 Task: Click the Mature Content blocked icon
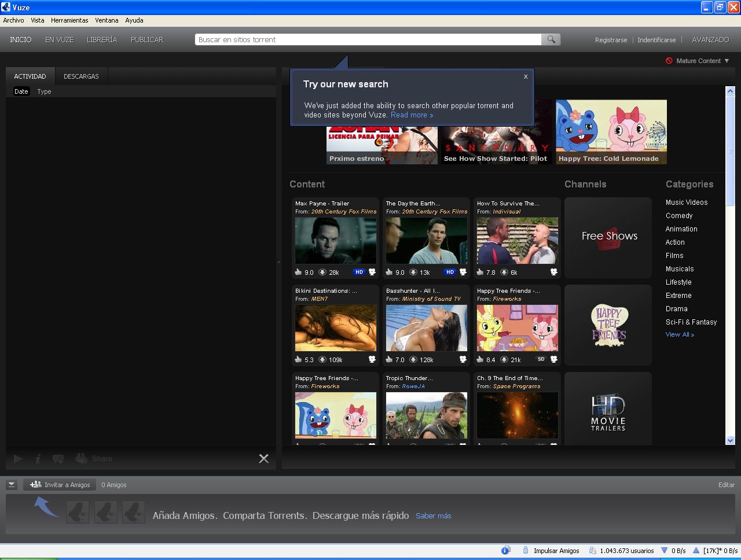point(669,61)
